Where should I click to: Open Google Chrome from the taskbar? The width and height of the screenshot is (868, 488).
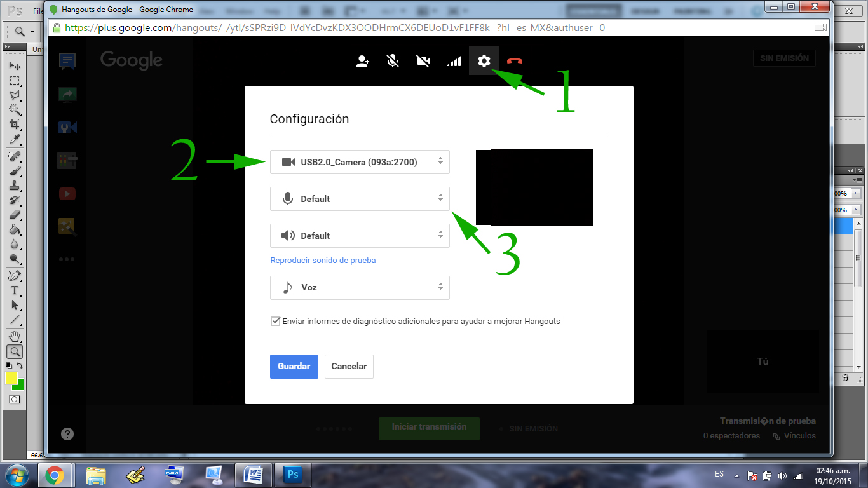(54, 475)
